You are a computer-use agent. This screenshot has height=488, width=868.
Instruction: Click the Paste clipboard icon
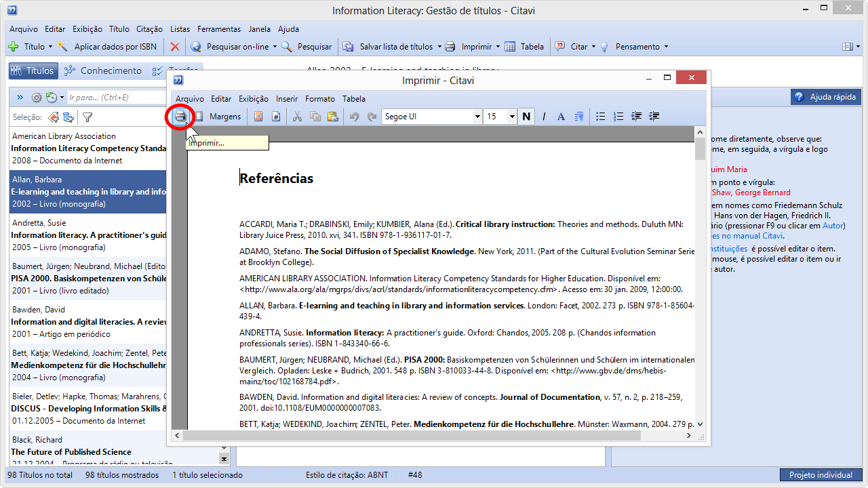333,117
